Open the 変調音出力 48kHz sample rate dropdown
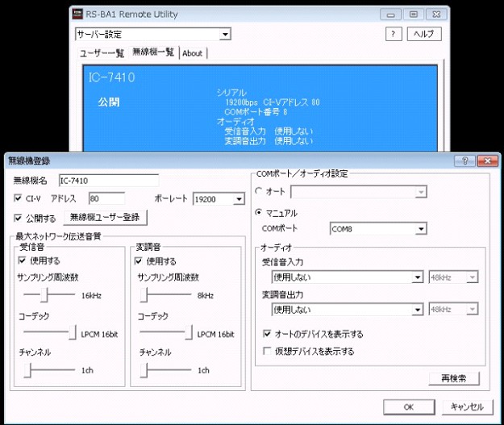The width and height of the screenshot is (504, 425). (473, 309)
